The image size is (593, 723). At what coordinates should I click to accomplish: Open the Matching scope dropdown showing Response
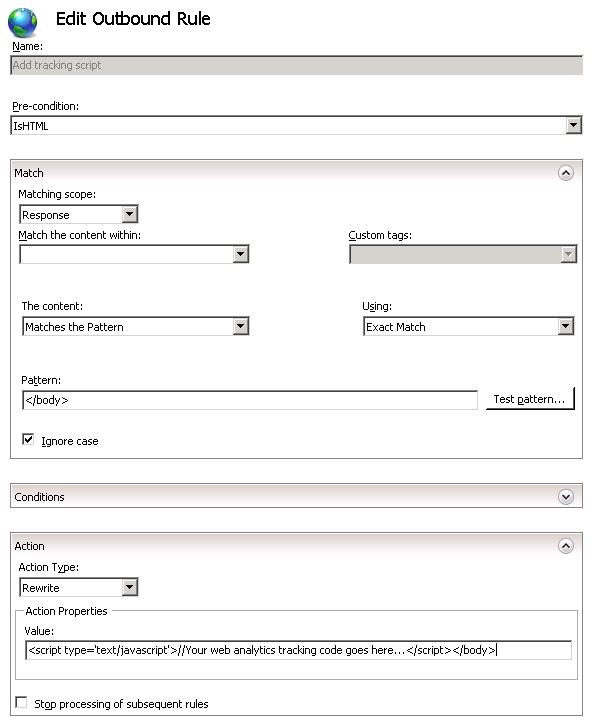tap(79, 214)
